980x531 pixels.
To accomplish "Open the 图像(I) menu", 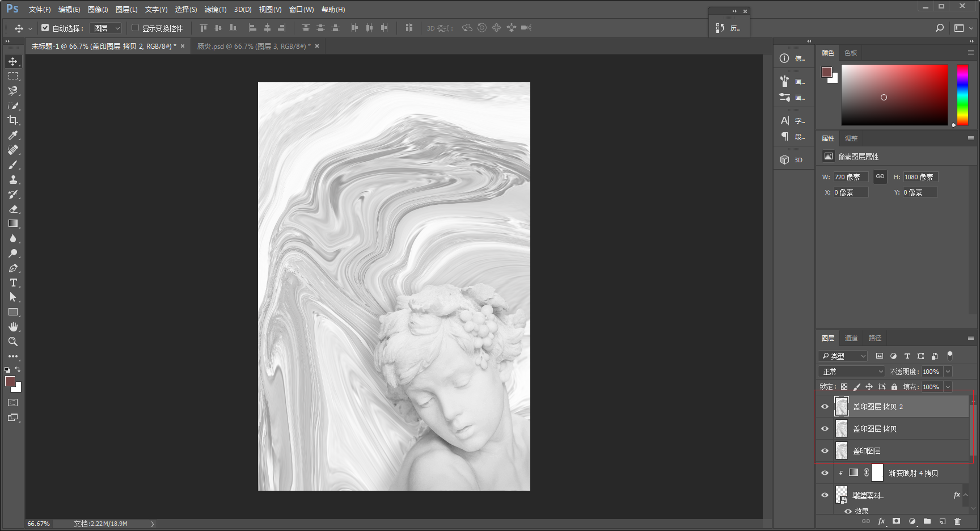I will [x=98, y=10].
